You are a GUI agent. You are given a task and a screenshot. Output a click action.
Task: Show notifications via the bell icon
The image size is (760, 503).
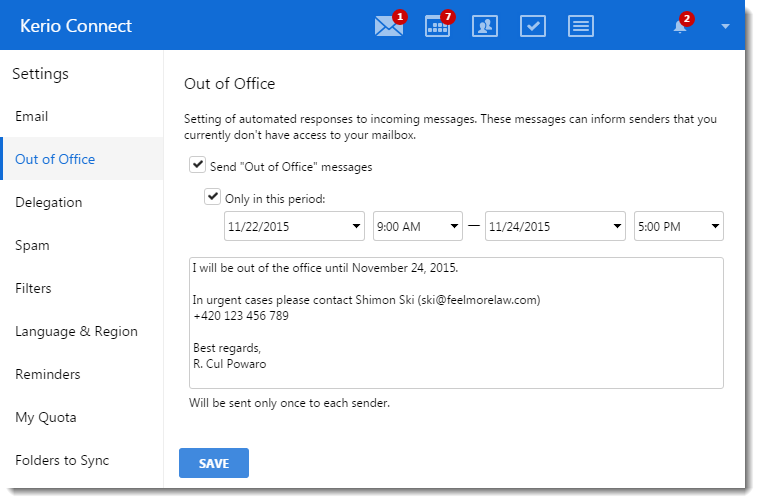tap(680, 26)
